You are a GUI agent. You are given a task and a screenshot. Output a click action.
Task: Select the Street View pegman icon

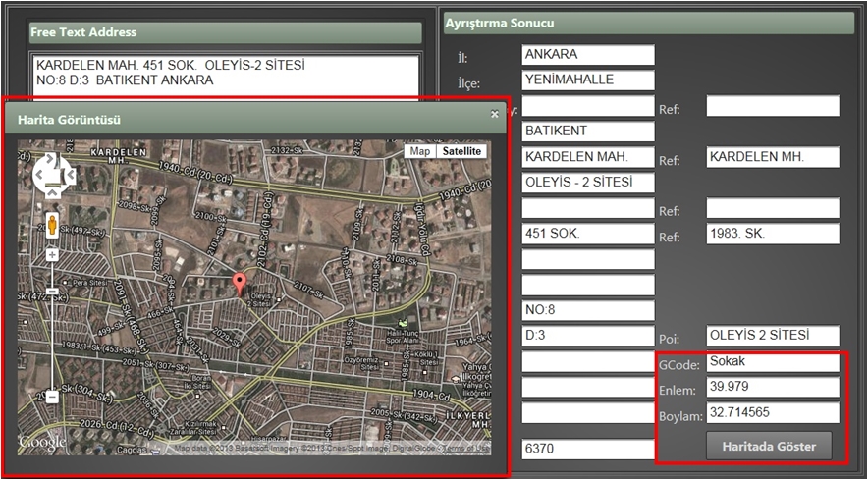click(52, 222)
